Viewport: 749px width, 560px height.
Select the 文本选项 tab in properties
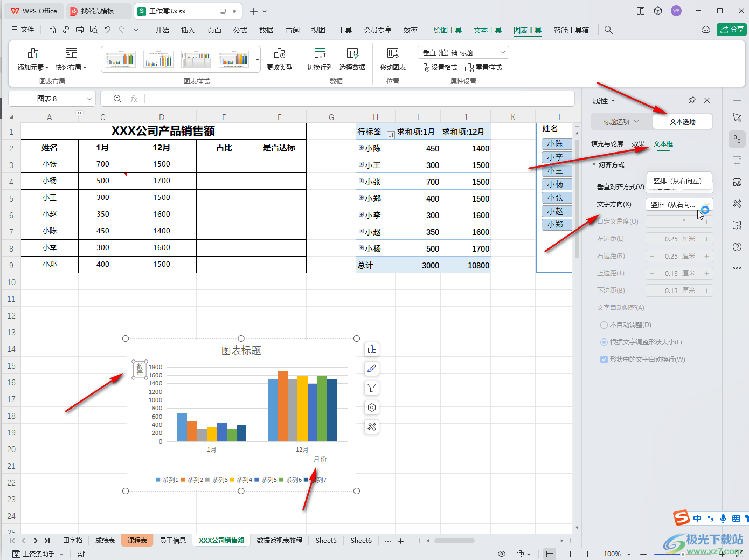coord(683,122)
